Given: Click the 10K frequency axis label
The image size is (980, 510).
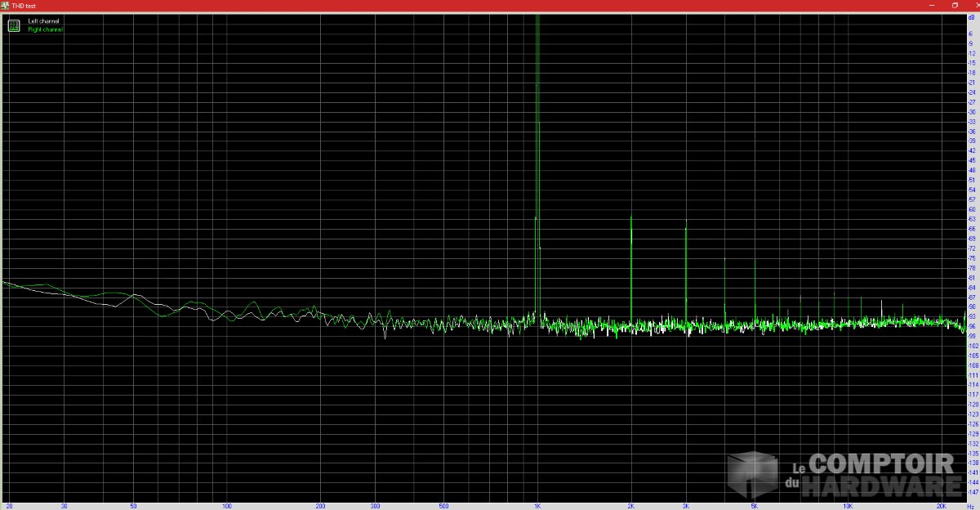Looking at the screenshot, I should pos(849,506).
